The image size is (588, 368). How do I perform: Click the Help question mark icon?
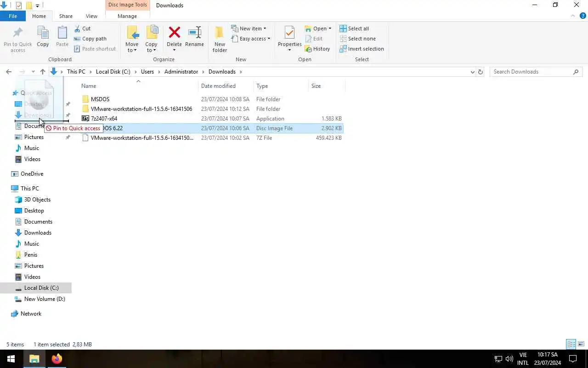point(583,16)
